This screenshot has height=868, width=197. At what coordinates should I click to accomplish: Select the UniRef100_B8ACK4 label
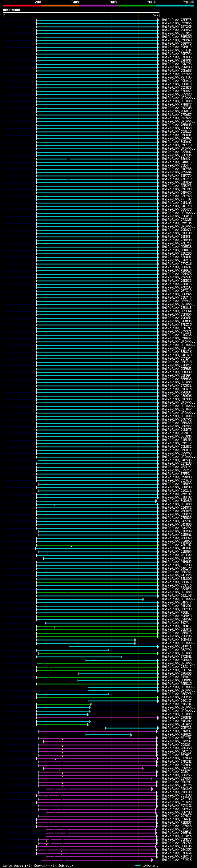[177, 159]
